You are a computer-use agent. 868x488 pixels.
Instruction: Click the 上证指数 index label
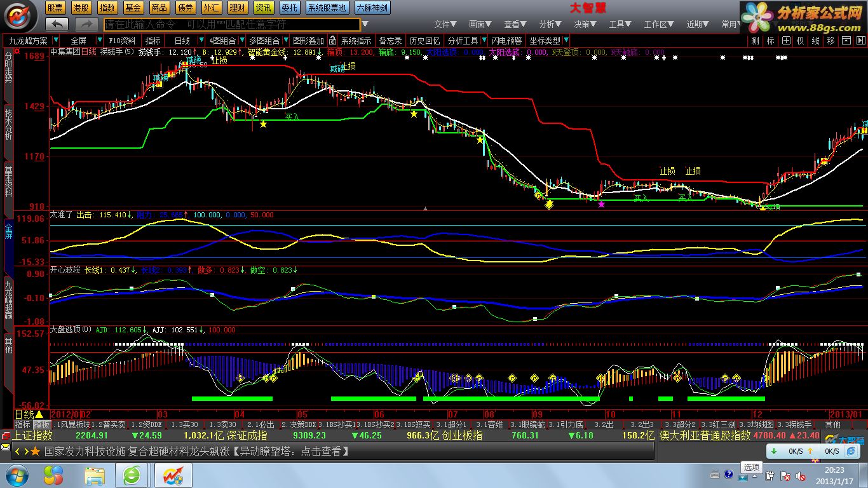(32, 436)
